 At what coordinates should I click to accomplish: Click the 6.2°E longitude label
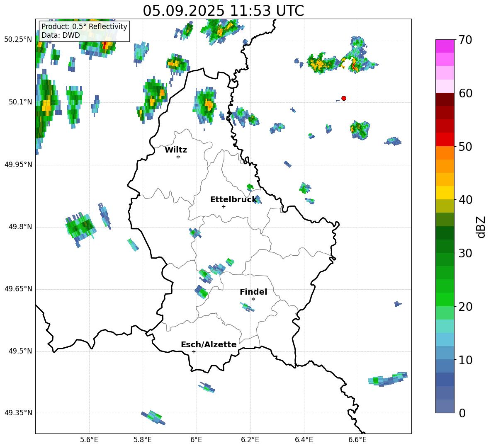pos(250,440)
